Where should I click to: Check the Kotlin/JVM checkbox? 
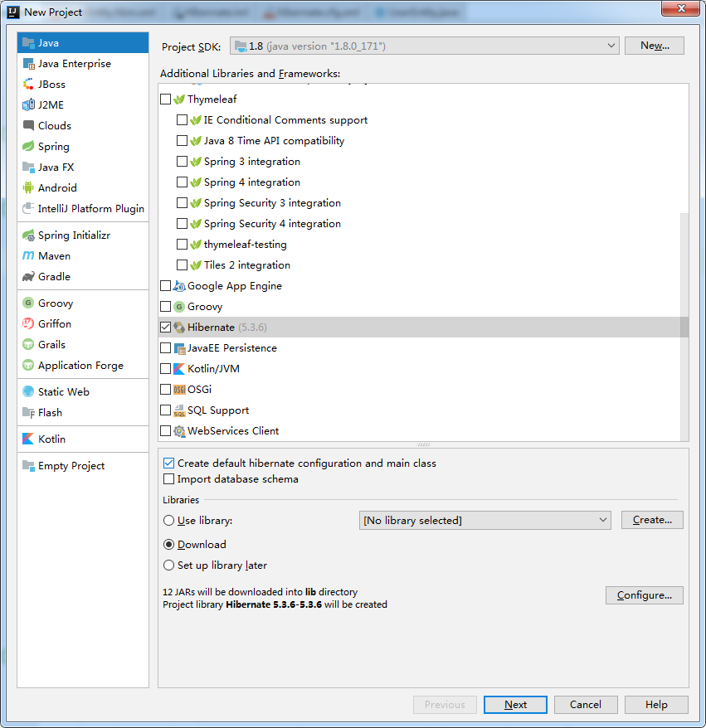pos(165,369)
